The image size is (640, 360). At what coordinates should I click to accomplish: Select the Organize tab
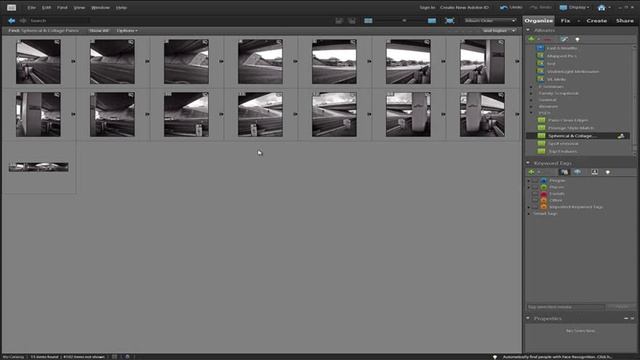click(538, 20)
